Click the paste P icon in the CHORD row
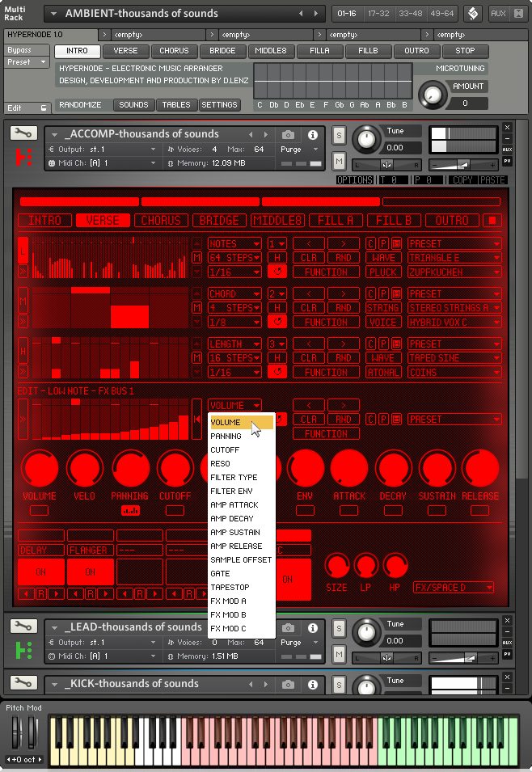 (384, 293)
